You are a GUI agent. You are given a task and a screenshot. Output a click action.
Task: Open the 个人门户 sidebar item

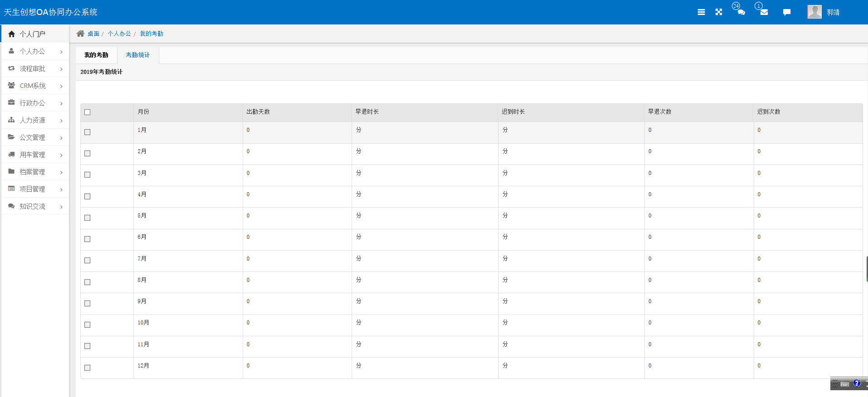(x=32, y=34)
